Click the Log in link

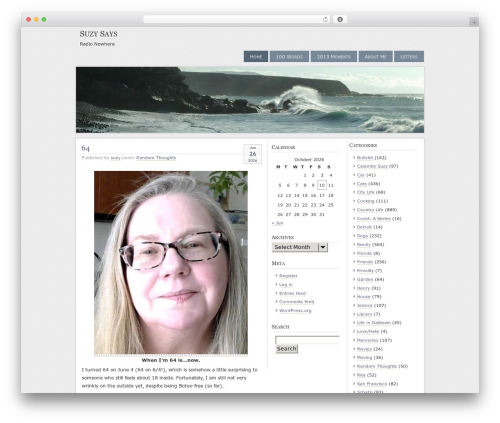pos(286,284)
